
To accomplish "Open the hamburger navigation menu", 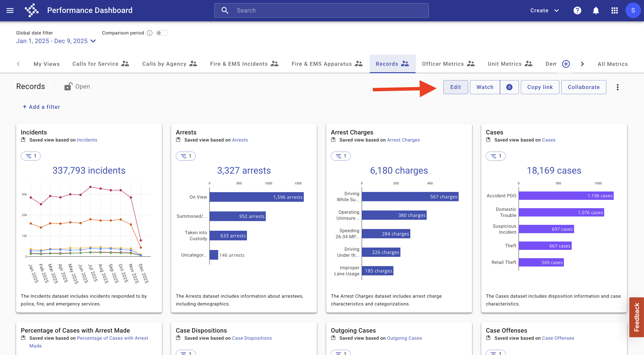I will pos(10,10).
